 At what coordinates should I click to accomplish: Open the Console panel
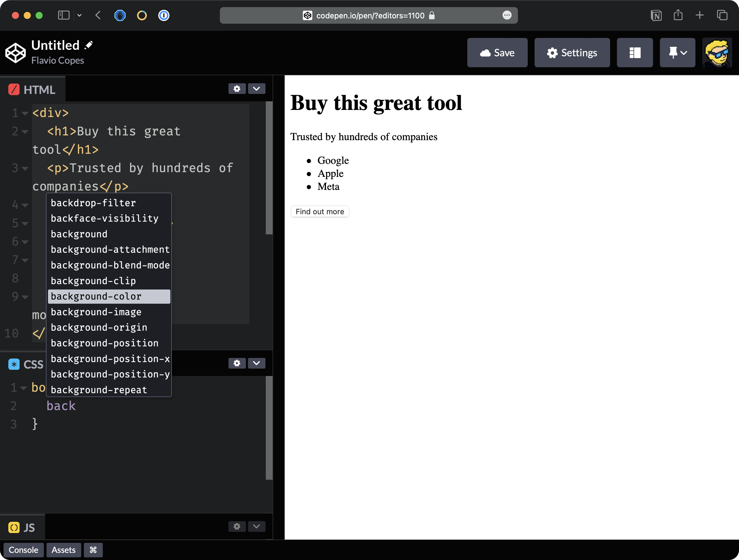click(23, 550)
